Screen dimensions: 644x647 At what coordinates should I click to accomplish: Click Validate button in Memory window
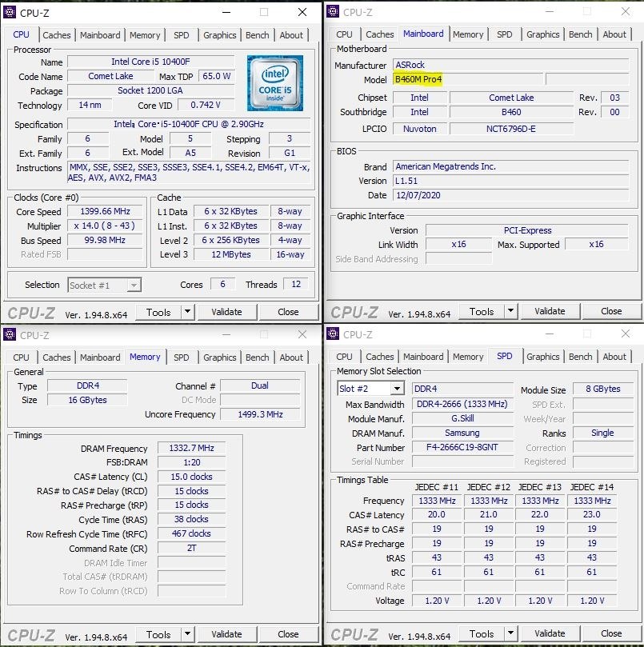pos(226,634)
